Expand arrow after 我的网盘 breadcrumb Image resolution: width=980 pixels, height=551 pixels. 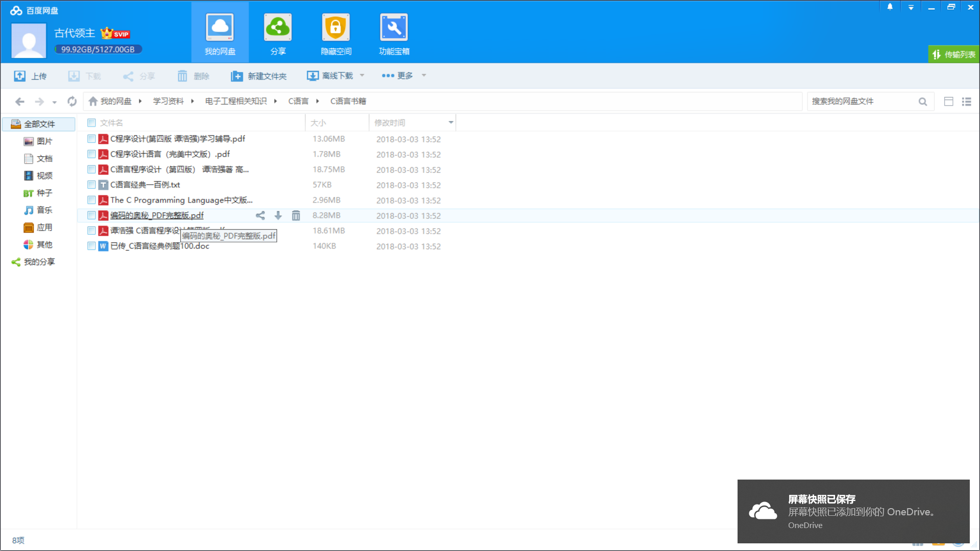[140, 101]
